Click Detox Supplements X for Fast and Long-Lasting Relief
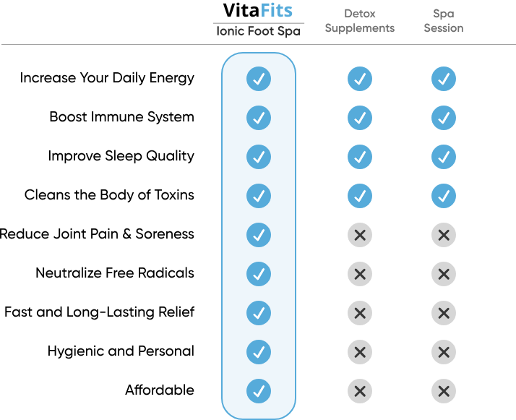The height and width of the screenshot is (420, 516). [x=360, y=313]
